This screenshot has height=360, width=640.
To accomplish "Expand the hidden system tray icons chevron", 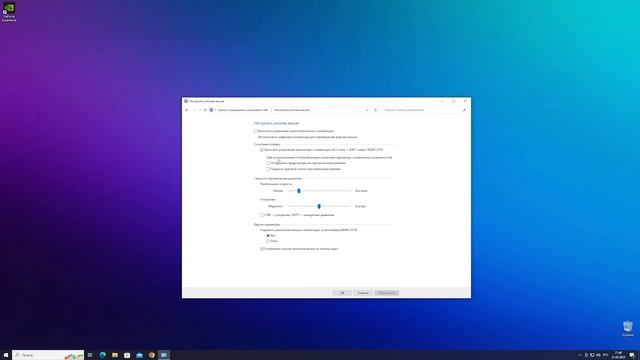I will 580,355.
